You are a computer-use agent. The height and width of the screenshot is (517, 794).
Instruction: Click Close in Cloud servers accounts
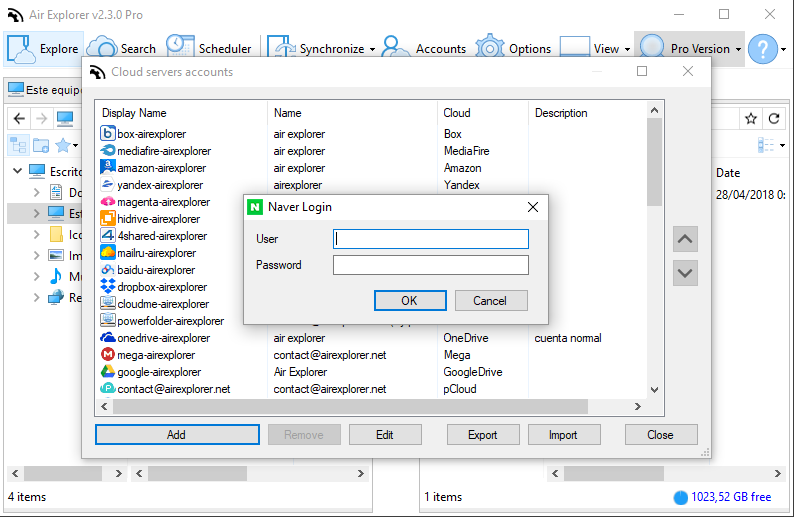click(661, 434)
